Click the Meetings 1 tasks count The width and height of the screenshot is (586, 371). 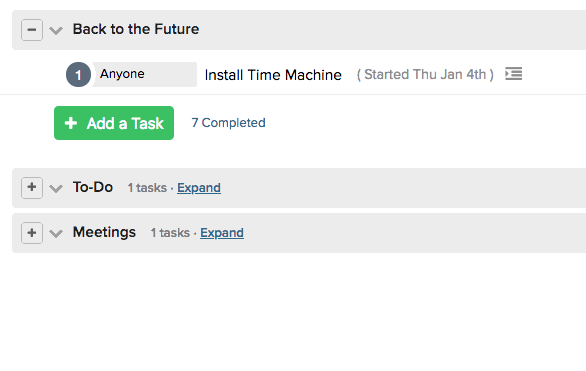pyautogui.click(x=170, y=233)
